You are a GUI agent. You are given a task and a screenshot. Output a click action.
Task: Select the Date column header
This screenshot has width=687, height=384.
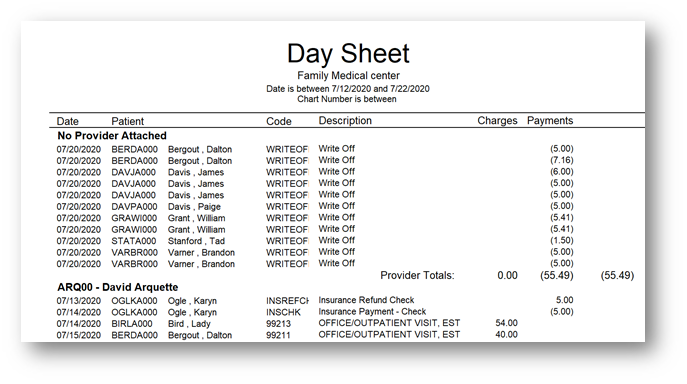67,121
